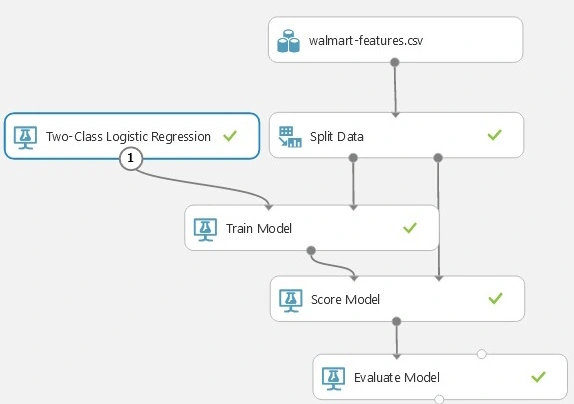This screenshot has width=574, height=404.
Task: Click the left output port of Split Data
Action: point(353,158)
